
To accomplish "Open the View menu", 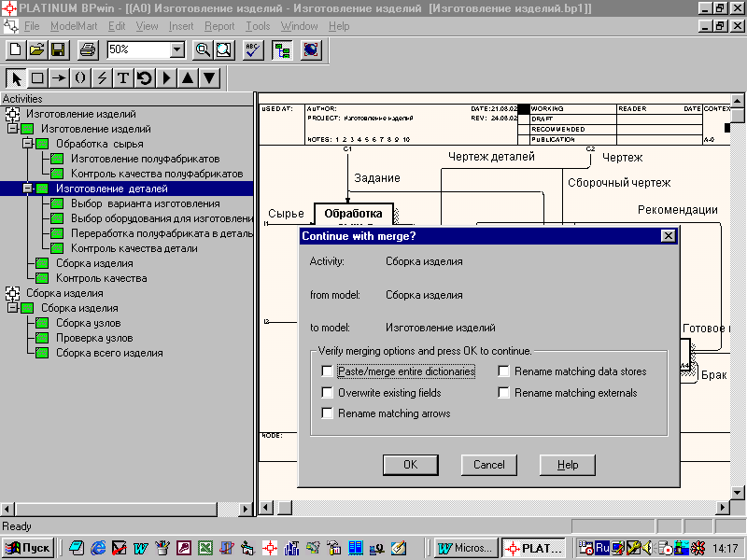I will 147,26.
